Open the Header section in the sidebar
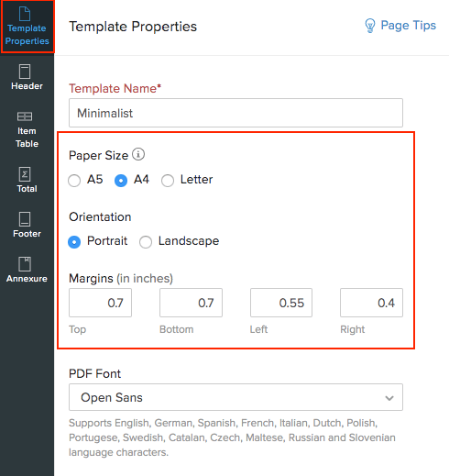The image size is (449, 476). [x=27, y=77]
